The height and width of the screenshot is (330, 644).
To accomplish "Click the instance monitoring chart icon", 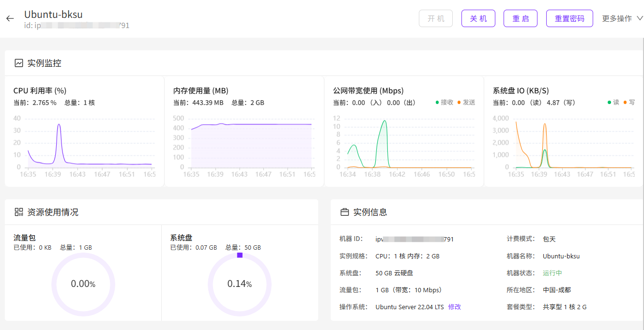I will point(19,63).
